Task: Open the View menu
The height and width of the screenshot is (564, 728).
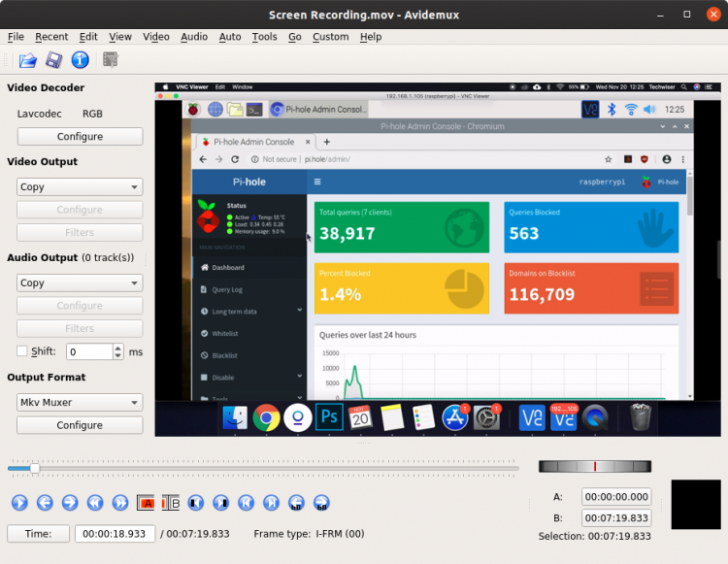Action: 120,37
